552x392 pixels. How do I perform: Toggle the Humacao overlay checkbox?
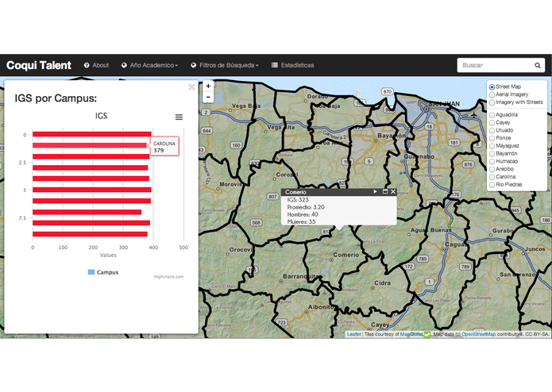coord(492,161)
